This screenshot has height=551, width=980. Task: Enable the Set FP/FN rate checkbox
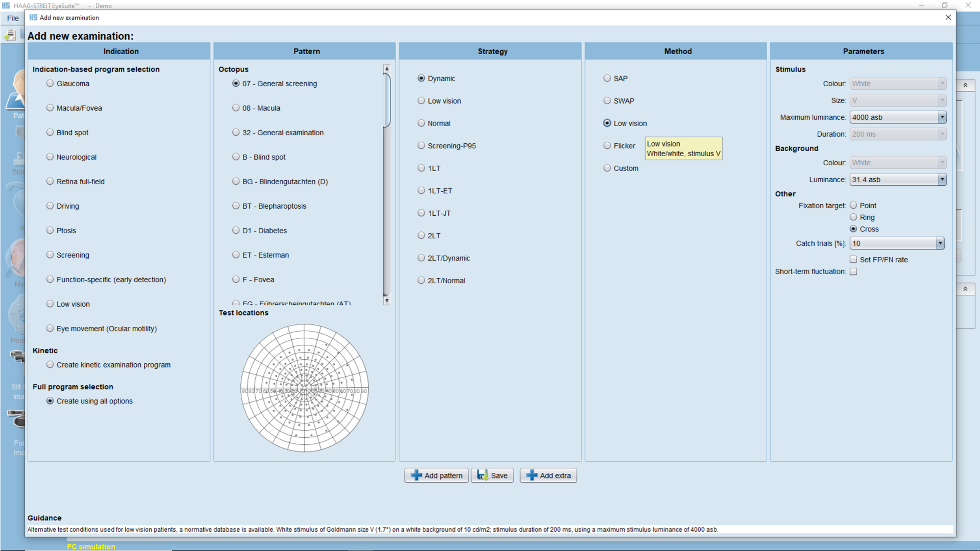pyautogui.click(x=854, y=259)
